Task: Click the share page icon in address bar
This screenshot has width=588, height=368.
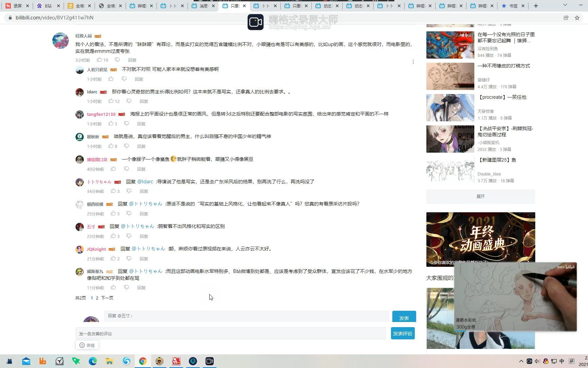Action: click(566, 18)
